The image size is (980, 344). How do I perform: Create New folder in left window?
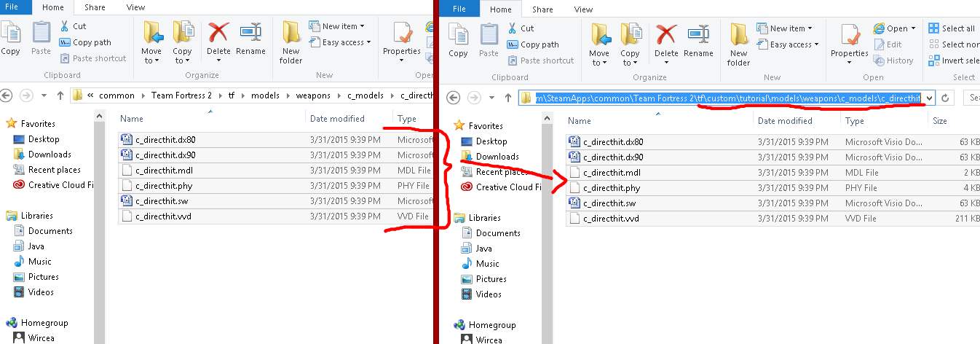click(291, 42)
